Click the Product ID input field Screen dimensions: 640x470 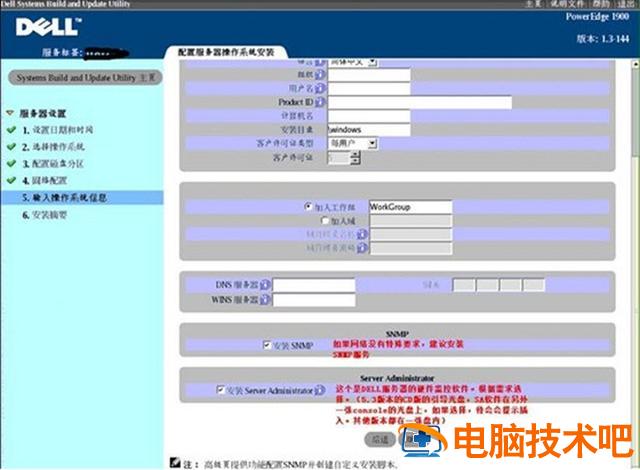point(420,102)
